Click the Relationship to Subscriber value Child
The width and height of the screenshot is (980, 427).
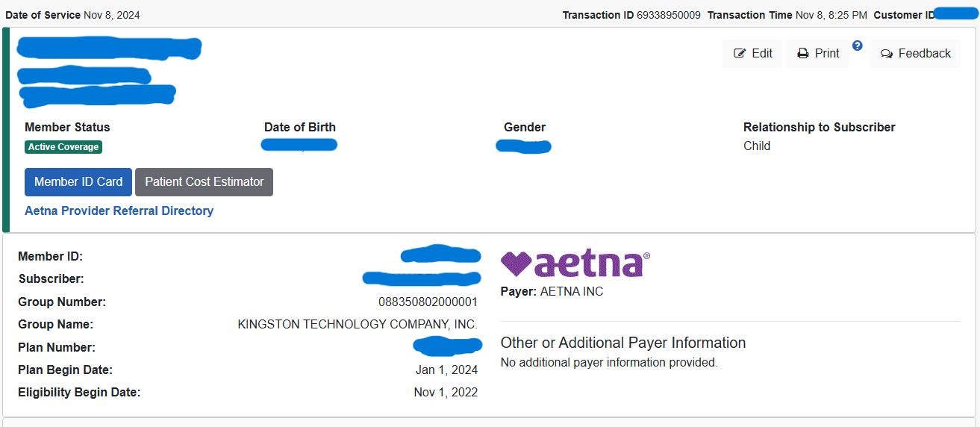(757, 146)
